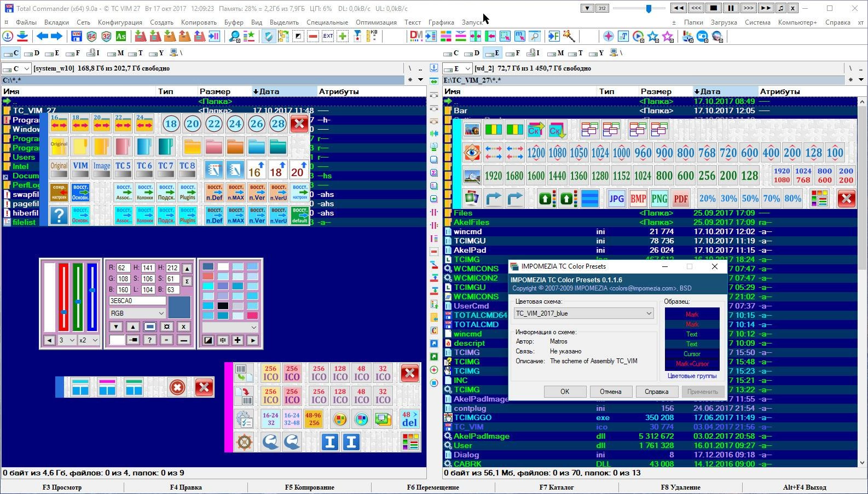
Task: Click the 48-96 256 icon size button
Action: (313, 419)
